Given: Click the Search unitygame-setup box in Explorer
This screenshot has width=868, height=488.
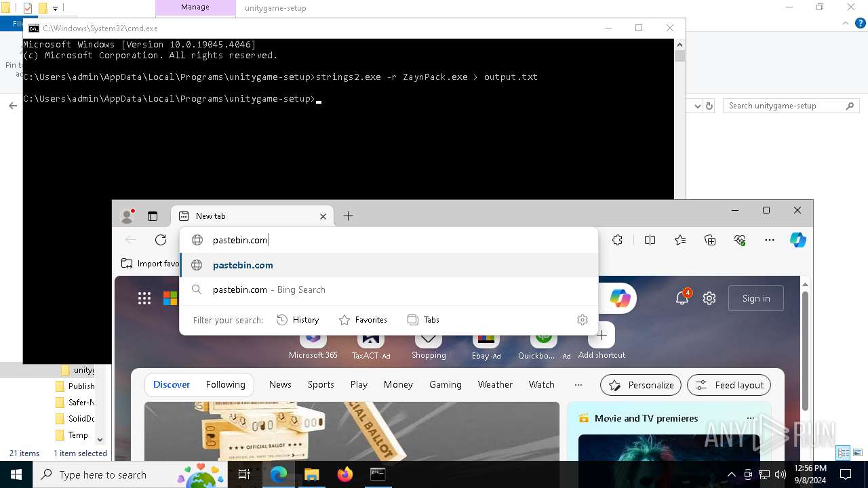Looking at the screenshot, I should [790, 106].
